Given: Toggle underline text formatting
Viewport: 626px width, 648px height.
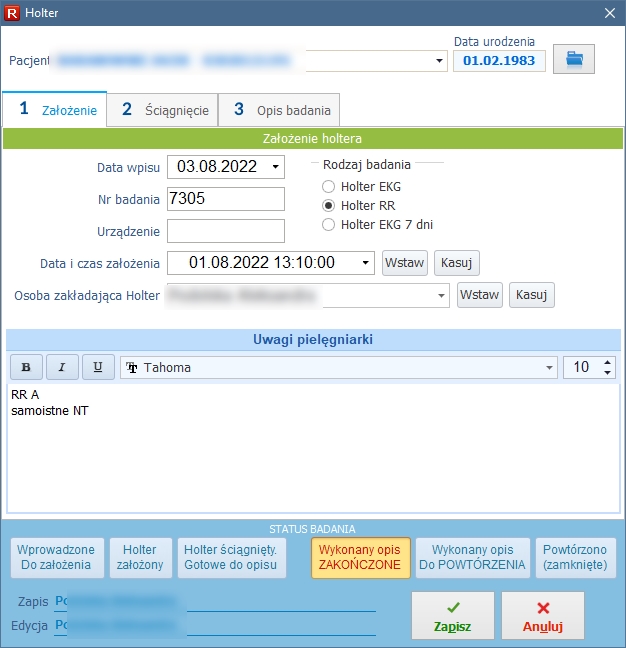Looking at the screenshot, I should (x=97, y=367).
